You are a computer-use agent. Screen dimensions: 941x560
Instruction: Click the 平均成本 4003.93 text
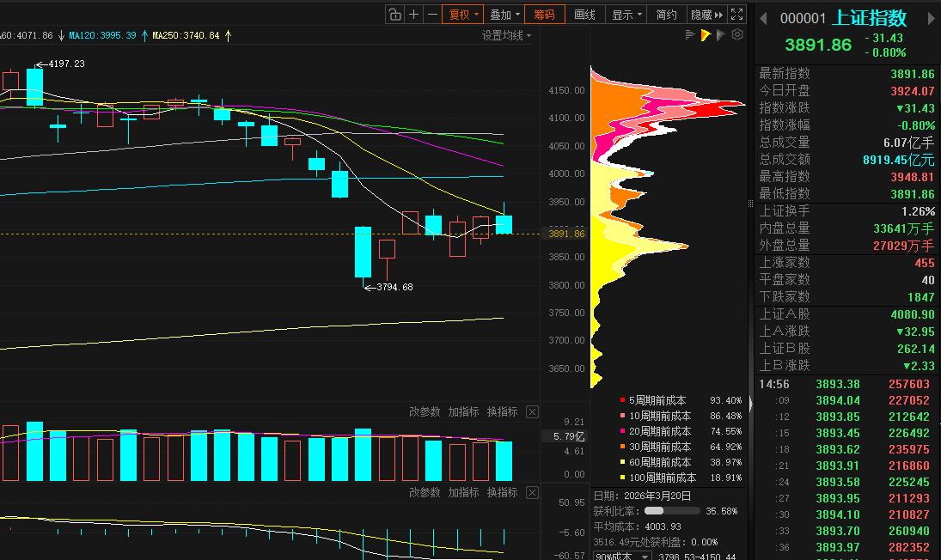point(637,527)
